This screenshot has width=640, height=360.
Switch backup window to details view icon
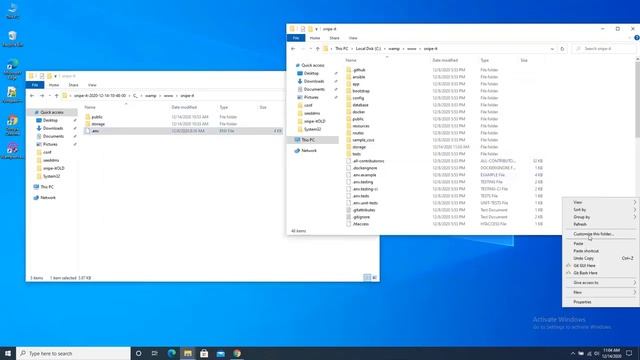click(x=367, y=278)
